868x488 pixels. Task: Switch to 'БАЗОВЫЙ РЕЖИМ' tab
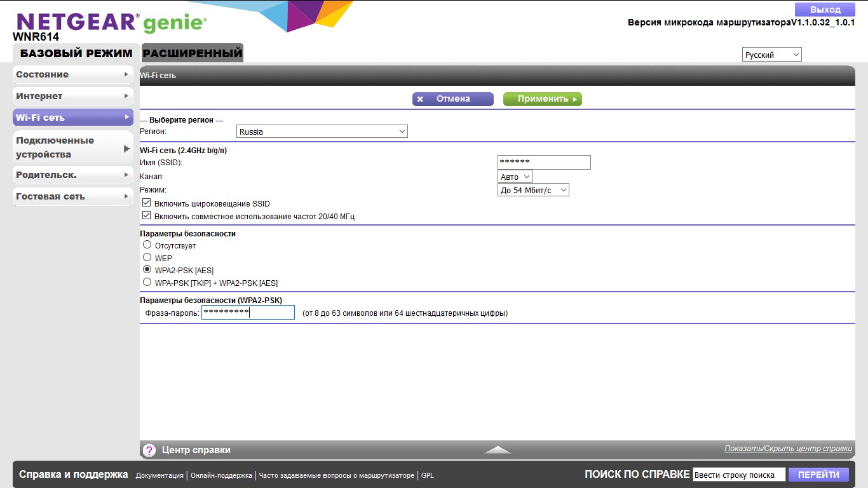pyautogui.click(x=76, y=53)
